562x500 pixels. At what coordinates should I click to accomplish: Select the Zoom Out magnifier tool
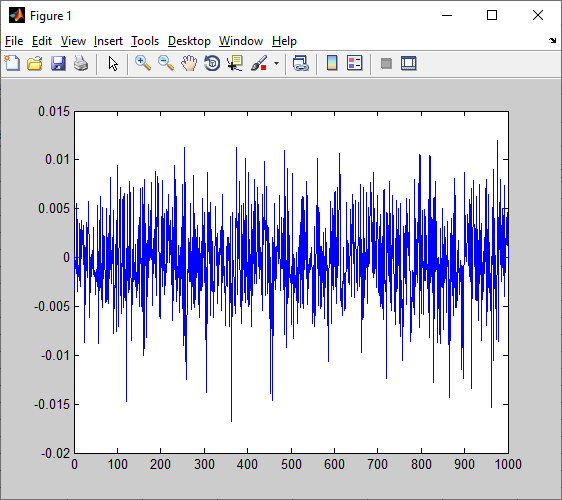click(166, 63)
